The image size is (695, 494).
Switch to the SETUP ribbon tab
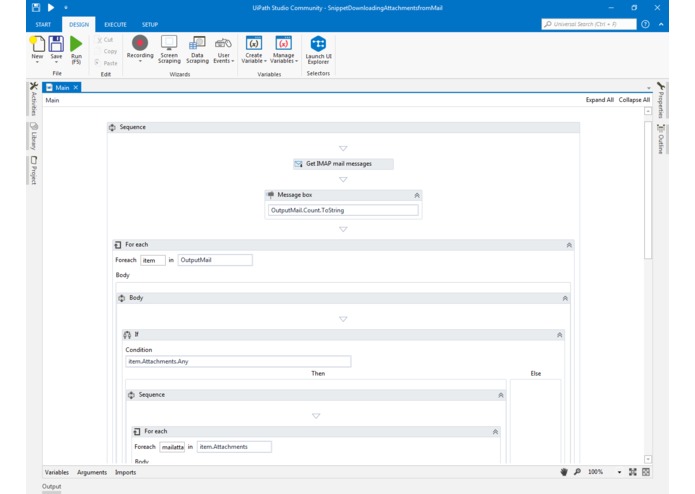tap(150, 24)
